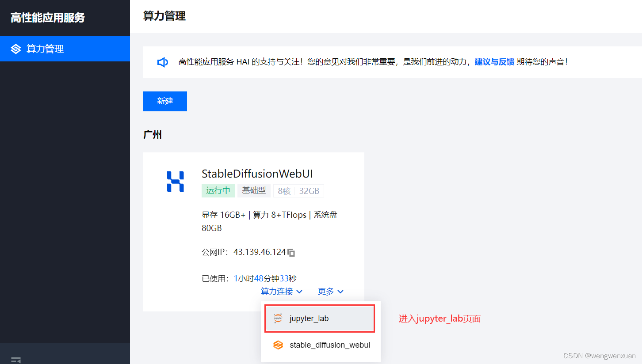
Task: Choose stable_diffusion_webui from the menu
Action: click(x=321, y=345)
